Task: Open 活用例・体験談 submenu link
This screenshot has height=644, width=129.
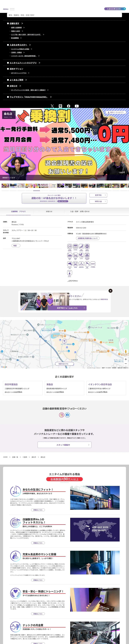Action: 17,52
